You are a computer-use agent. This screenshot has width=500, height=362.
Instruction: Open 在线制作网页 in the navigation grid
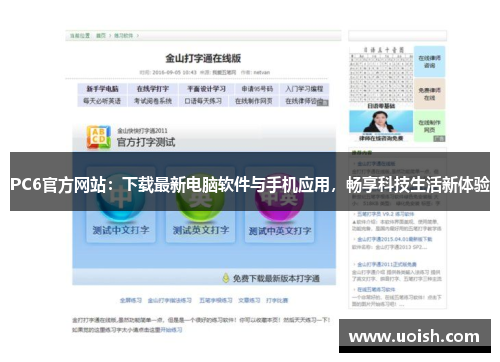pyautogui.click(x=254, y=101)
